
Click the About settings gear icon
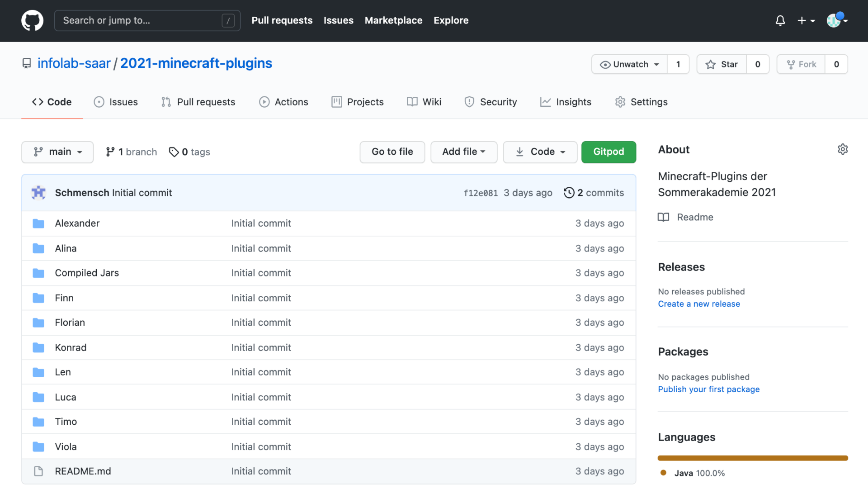coord(842,149)
